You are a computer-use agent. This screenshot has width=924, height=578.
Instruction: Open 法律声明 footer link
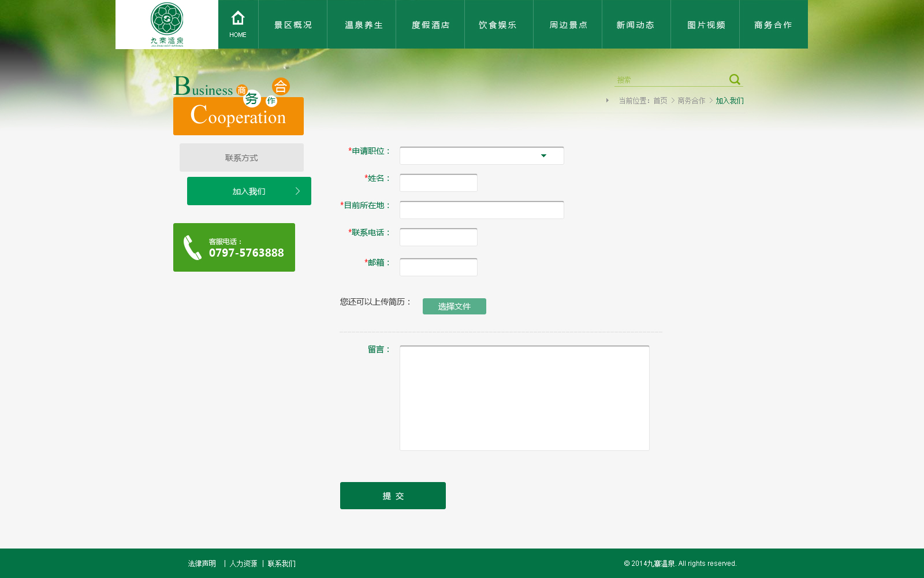click(202, 564)
